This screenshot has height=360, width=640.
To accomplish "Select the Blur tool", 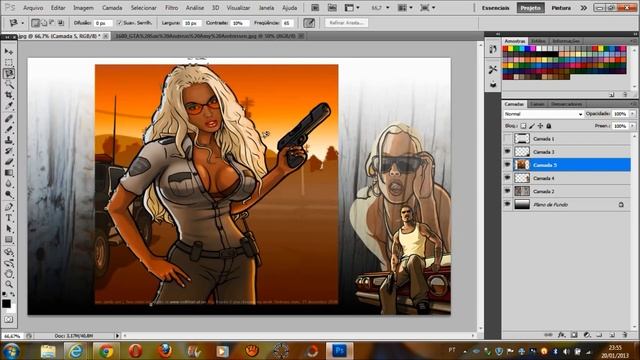I will pyautogui.click(x=9, y=184).
